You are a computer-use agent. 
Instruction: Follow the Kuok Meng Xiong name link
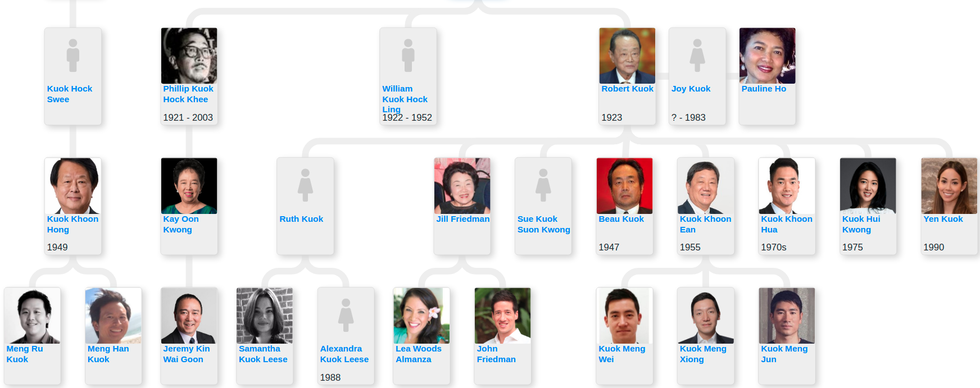(x=703, y=354)
